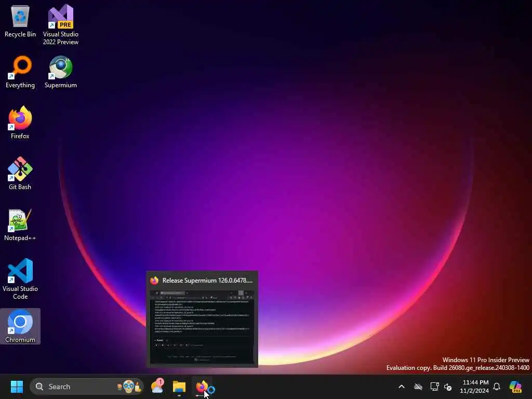Select the Supermium browser shortcut
The height and width of the screenshot is (399, 532).
(60, 72)
